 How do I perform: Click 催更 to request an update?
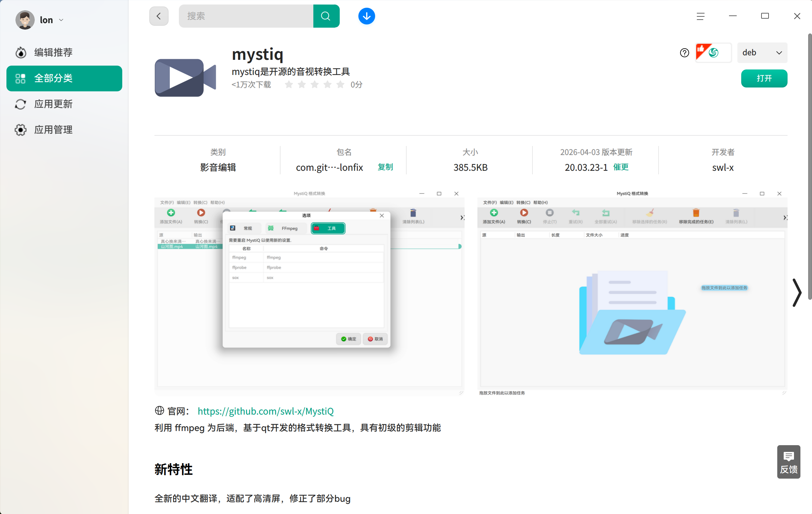621,167
